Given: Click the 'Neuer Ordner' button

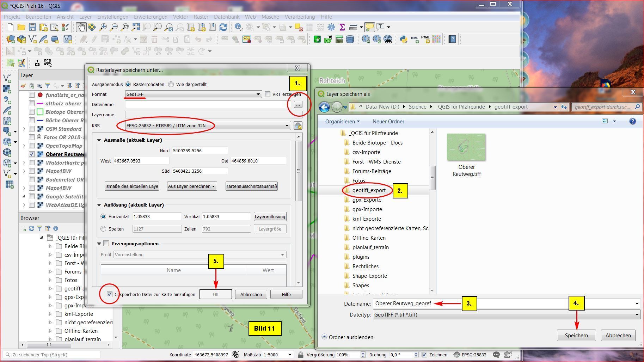Looking at the screenshot, I should click(x=388, y=121).
